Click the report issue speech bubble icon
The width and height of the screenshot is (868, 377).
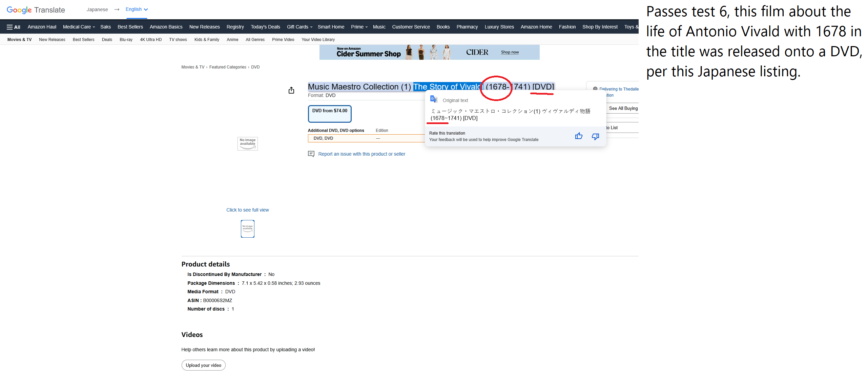pos(311,154)
